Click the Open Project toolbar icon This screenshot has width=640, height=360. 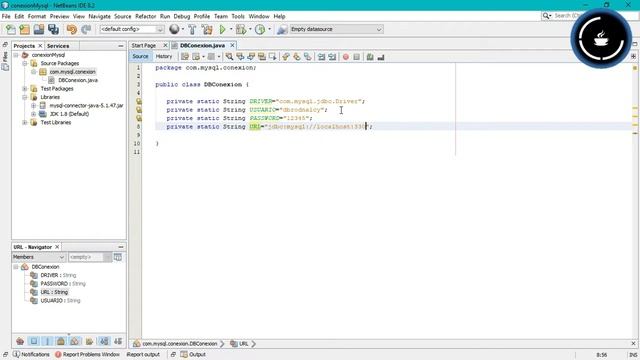coord(39,29)
